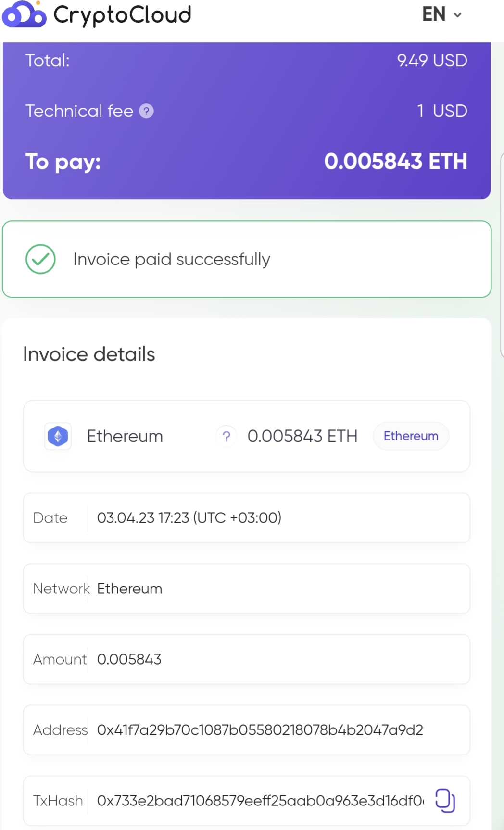
Task: Copy the TxHash with the copy icon
Action: point(445,801)
